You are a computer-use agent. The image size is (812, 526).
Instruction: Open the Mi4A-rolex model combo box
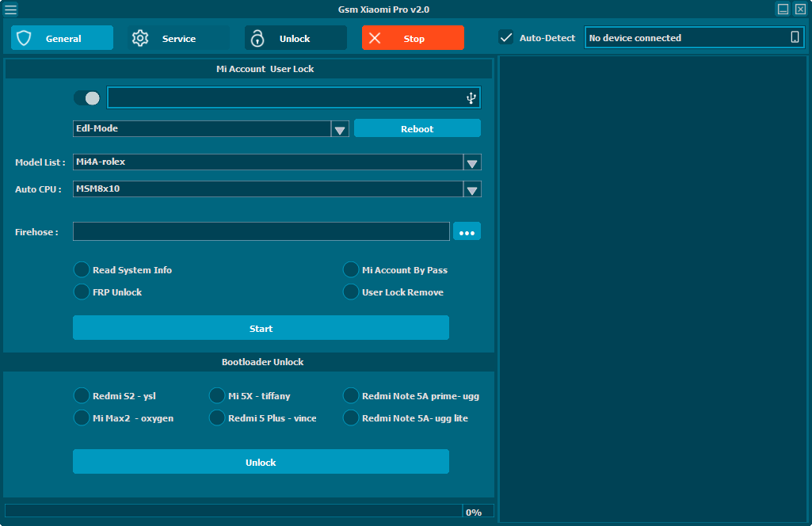pos(277,162)
